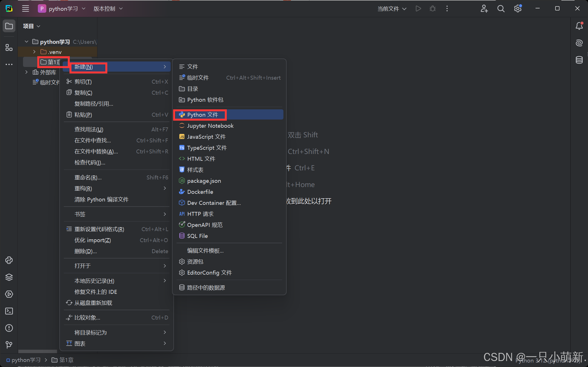Click 重命名(R)... in context menu
The image size is (588, 367).
pos(88,177)
